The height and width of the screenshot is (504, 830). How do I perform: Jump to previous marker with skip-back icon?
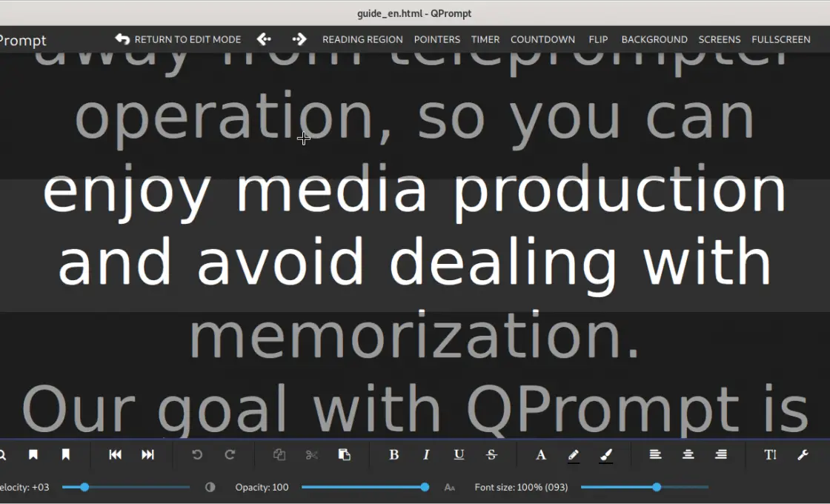tap(116, 455)
